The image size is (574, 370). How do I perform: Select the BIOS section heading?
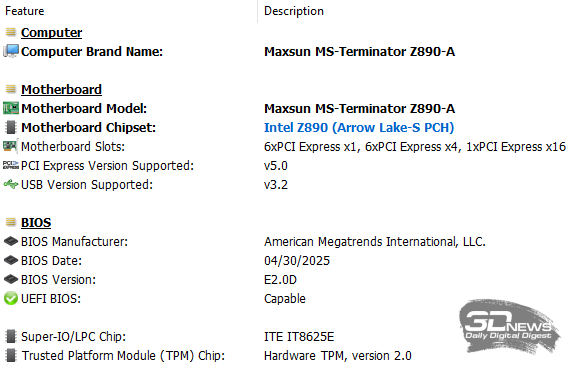[x=36, y=223]
